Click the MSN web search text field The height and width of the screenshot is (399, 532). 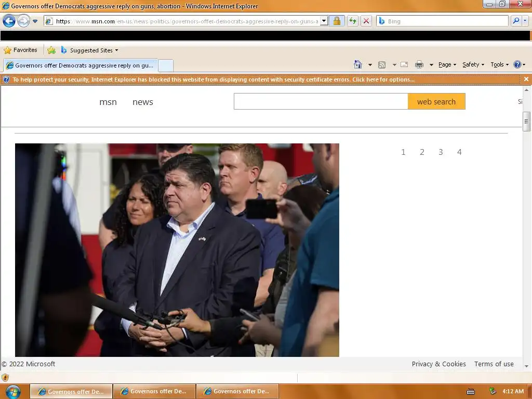pos(321,101)
